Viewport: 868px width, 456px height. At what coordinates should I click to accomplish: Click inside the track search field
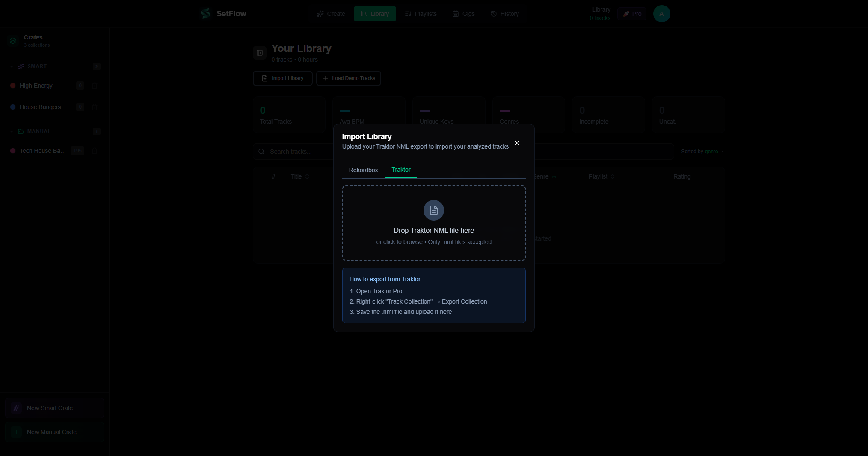coord(299,151)
